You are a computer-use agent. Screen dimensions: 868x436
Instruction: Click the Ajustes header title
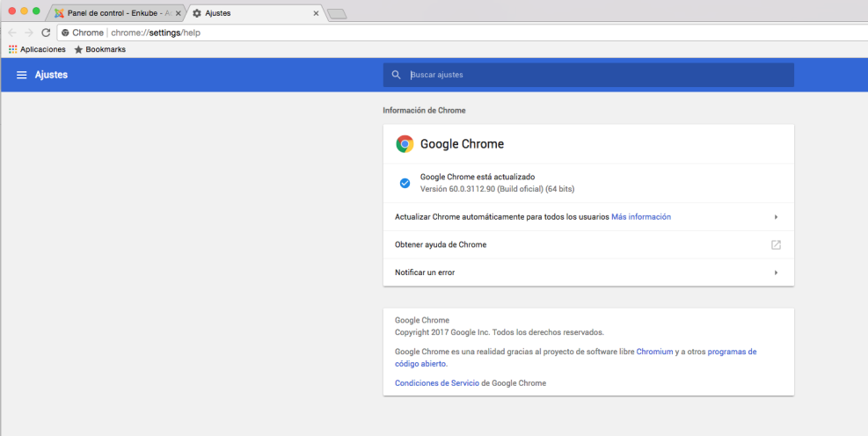[x=51, y=75]
